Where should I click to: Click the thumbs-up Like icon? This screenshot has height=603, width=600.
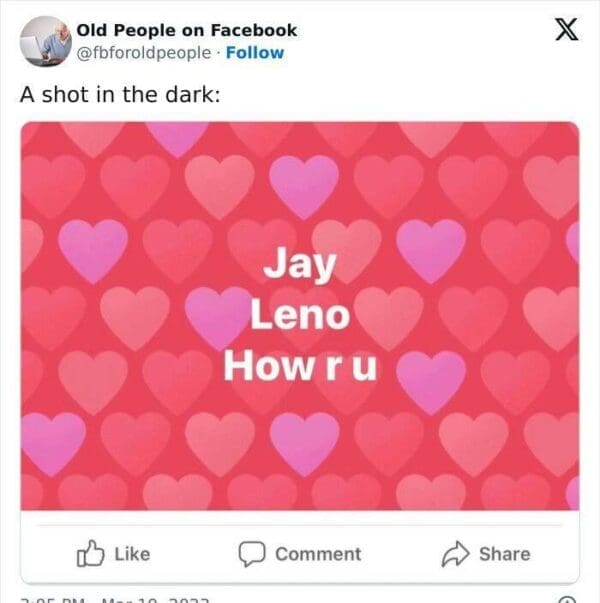pos(89,553)
